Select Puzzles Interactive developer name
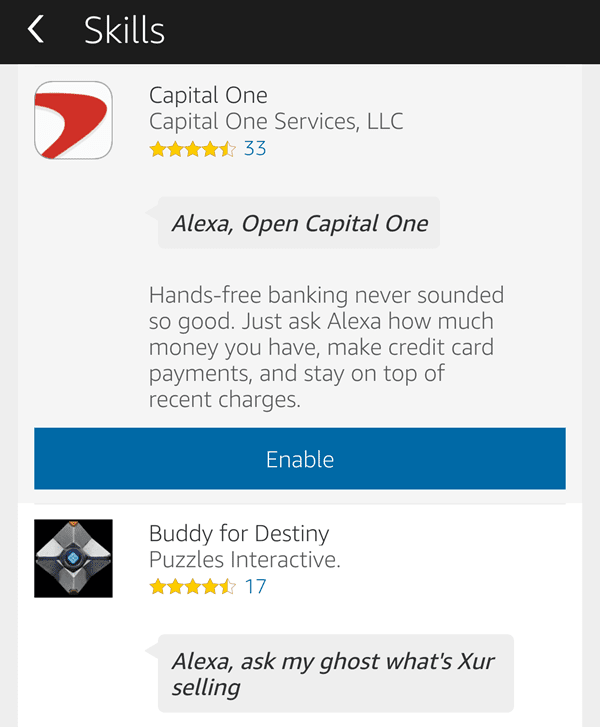Image resolution: width=600 pixels, height=727 pixels. tap(245, 560)
